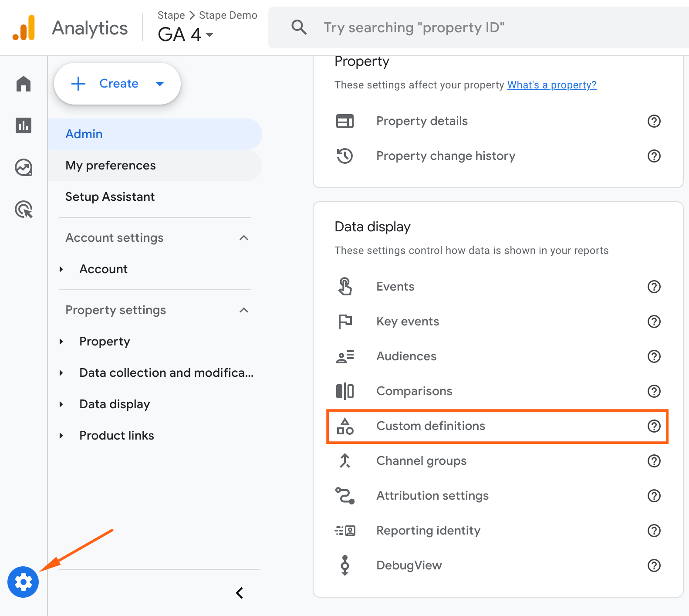Viewport: 689px width, 616px height.
Task: Collapse the Property settings section
Action: [x=244, y=310]
